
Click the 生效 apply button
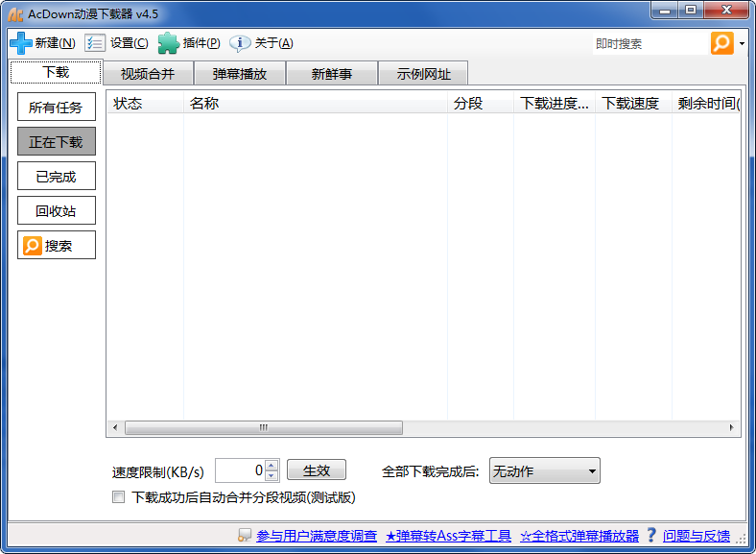tap(317, 470)
